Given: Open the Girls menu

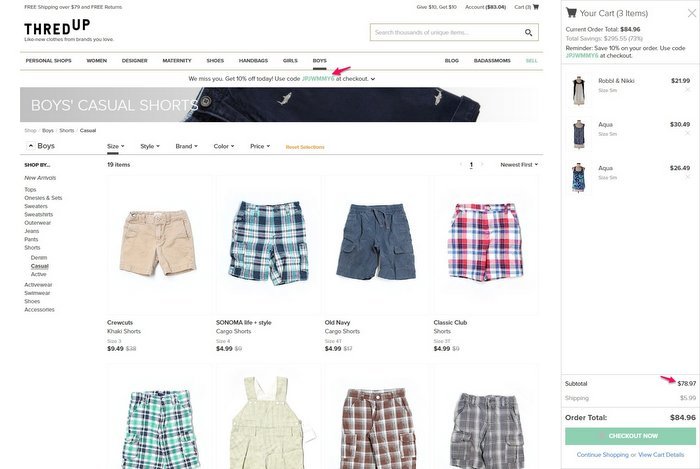Looking at the screenshot, I should click(290, 61).
